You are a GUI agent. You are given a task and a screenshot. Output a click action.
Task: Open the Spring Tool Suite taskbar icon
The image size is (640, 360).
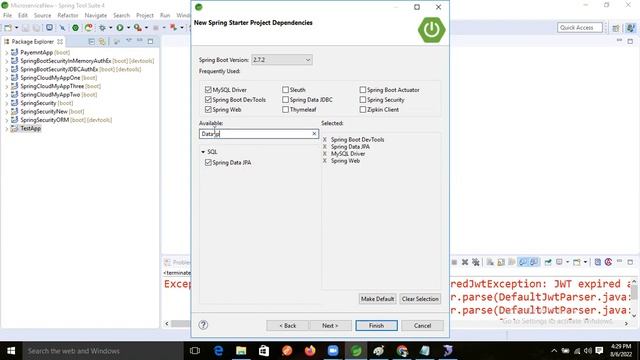point(356,351)
